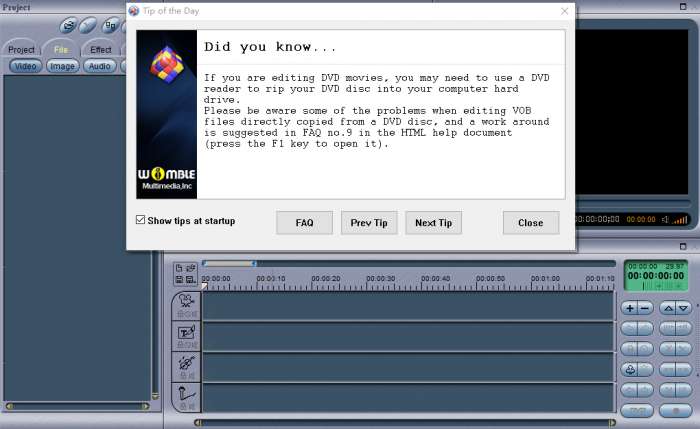
Task: Click the timeline zoom range bar
Action: click(x=229, y=263)
